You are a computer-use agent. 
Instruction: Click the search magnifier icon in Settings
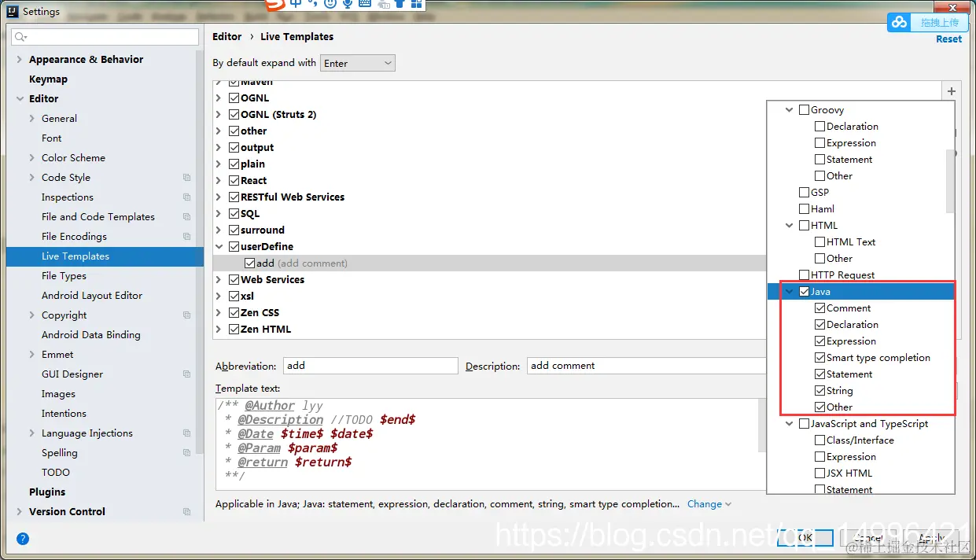(x=20, y=37)
